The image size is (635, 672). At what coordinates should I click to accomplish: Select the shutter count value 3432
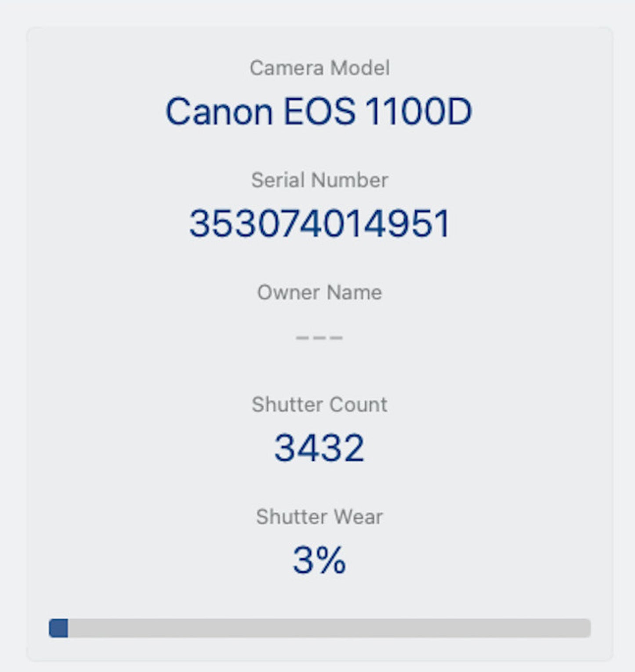click(319, 447)
